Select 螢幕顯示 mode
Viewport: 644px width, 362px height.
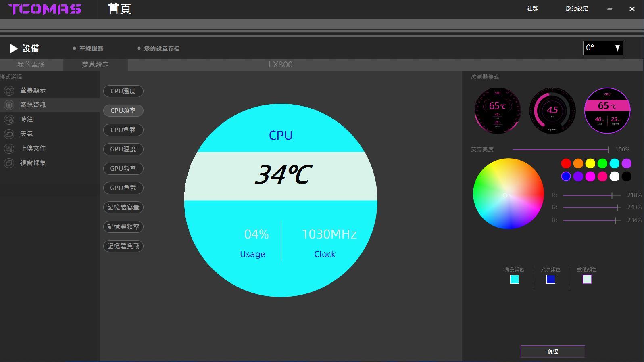coord(50,90)
